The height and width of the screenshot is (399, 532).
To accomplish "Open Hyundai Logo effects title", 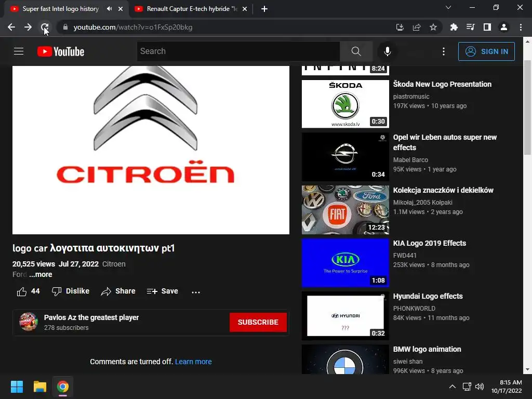I will pos(428,296).
